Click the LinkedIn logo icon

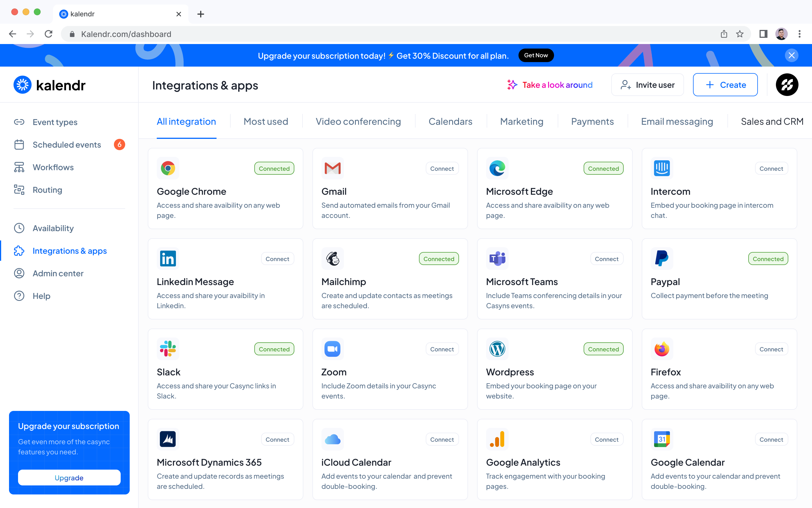click(x=168, y=259)
